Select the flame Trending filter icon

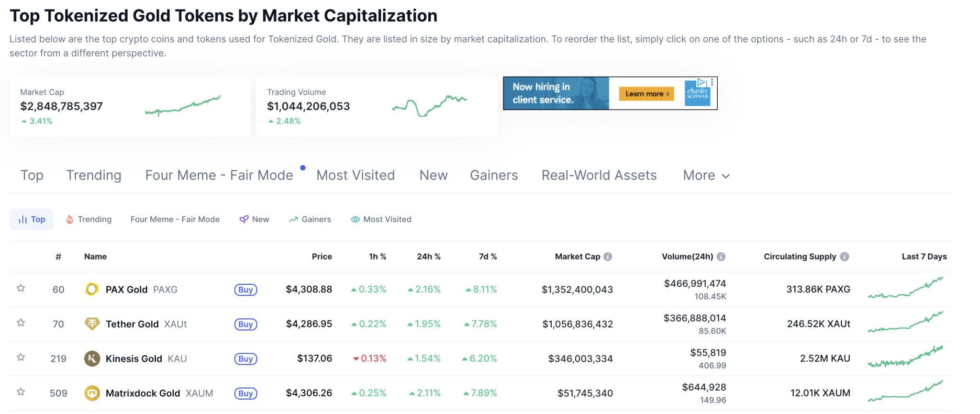pos(70,219)
